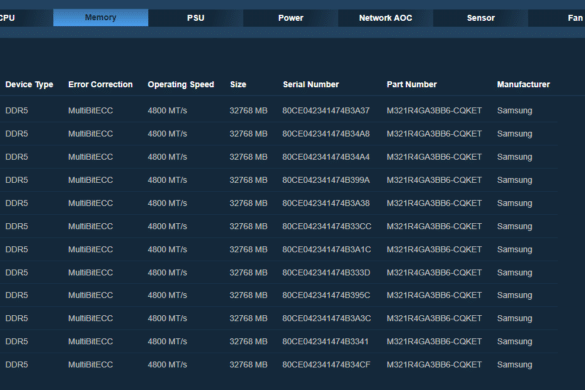Click the Error Correction column header

point(100,84)
